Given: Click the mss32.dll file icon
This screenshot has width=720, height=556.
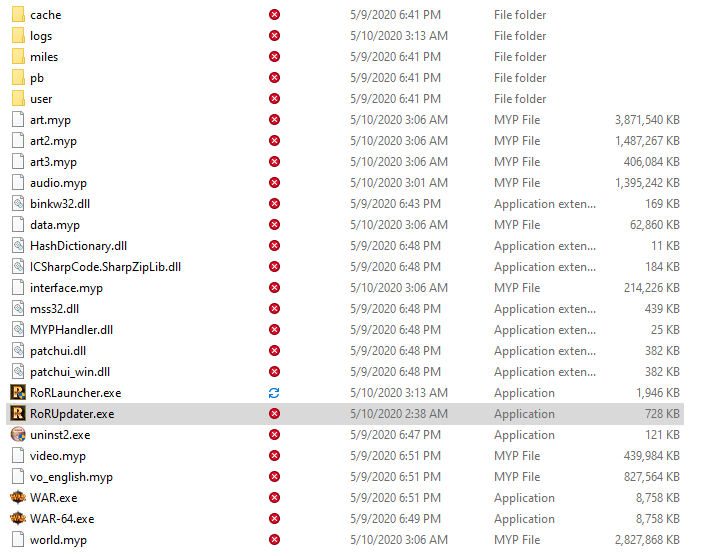Looking at the screenshot, I should [18, 309].
